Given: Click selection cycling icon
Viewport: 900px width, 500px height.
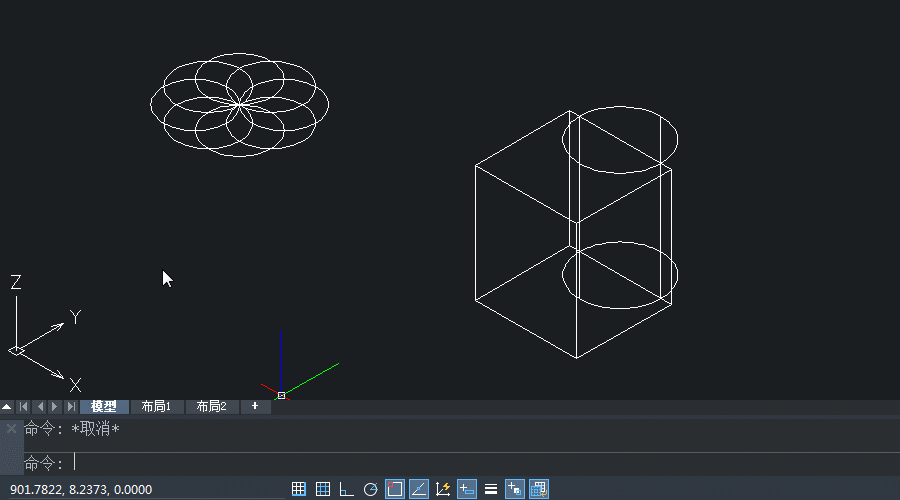Looking at the screenshot, I should click(x=538, y=489).
